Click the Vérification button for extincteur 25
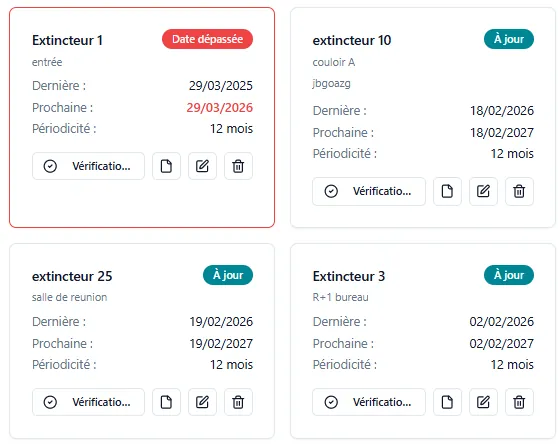This screenshot has height=448, width=558. (x=88, y=402)
